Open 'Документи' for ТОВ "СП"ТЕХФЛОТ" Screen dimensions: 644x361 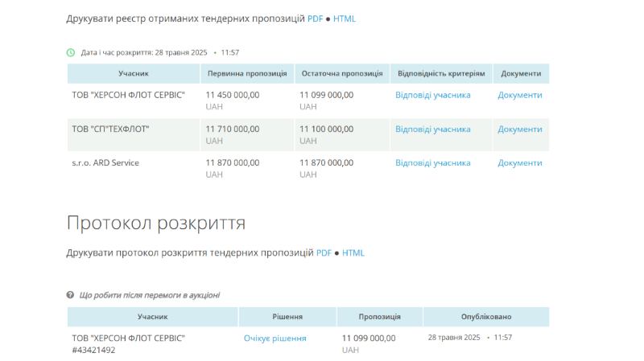[x=520, y=129]
